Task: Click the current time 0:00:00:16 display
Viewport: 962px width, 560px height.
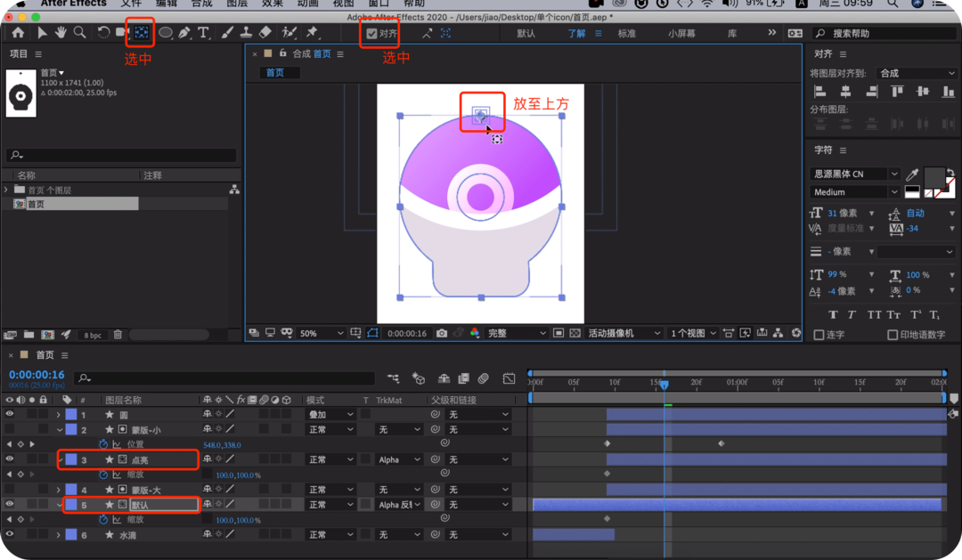Action: pyautogui.click(x=37, y=375)
